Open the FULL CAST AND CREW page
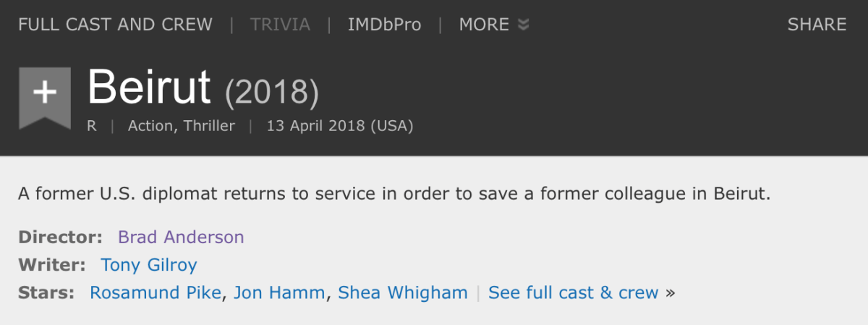Screen dimensions: 868x325 115,25
